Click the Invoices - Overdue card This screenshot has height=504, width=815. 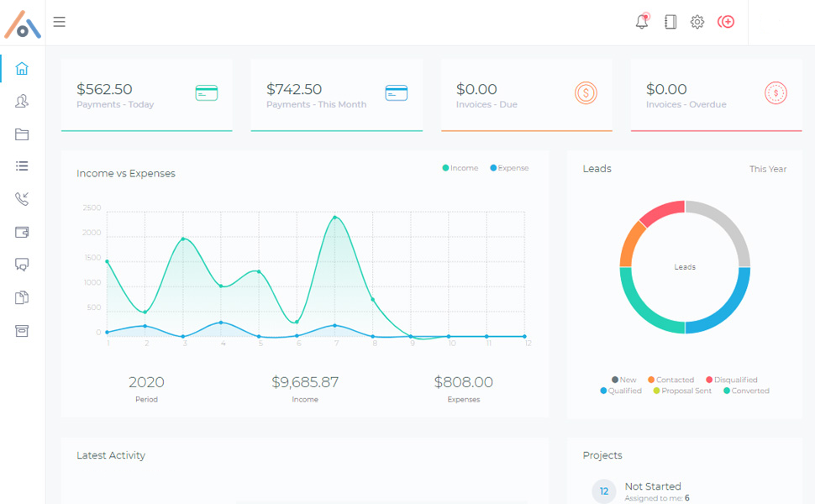pos(716,95)
